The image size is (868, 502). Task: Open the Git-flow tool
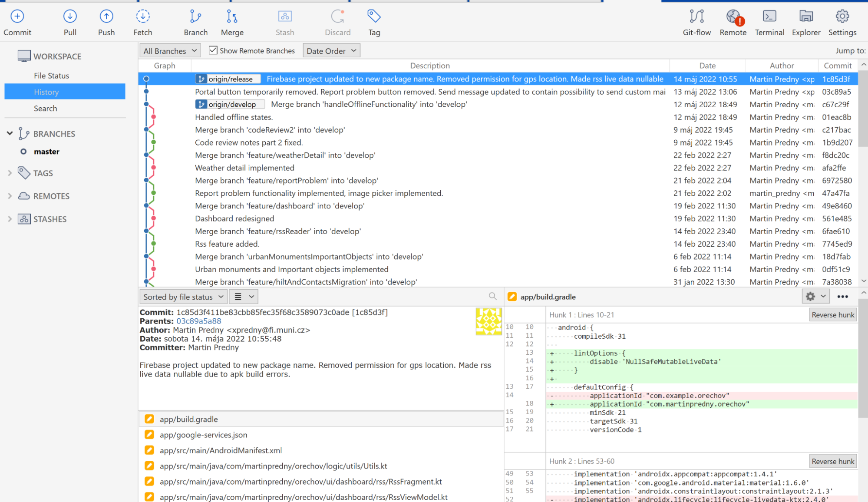tap(697, 23)
